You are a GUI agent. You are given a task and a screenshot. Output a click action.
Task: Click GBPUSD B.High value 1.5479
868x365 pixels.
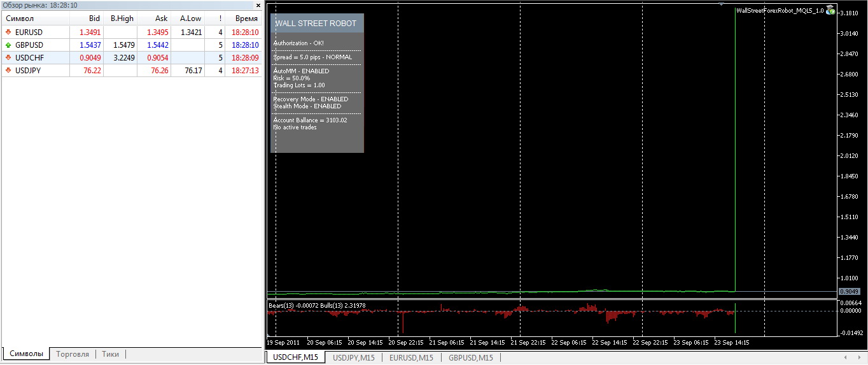124,45
